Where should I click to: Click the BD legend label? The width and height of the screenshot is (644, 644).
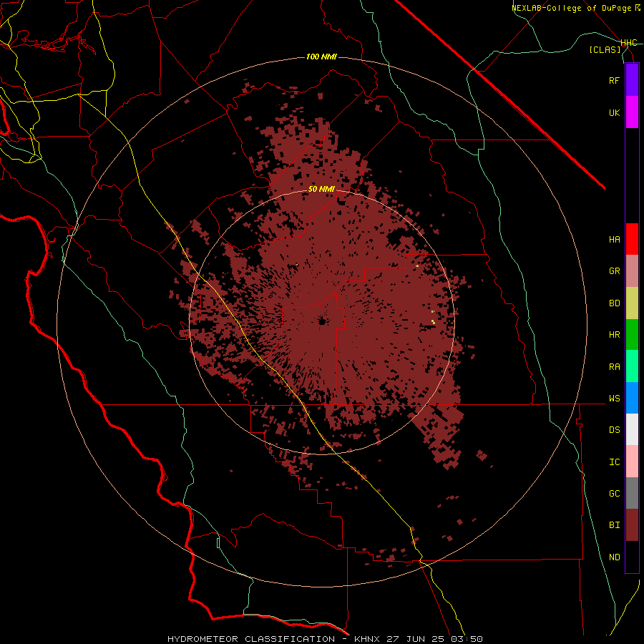614,303
